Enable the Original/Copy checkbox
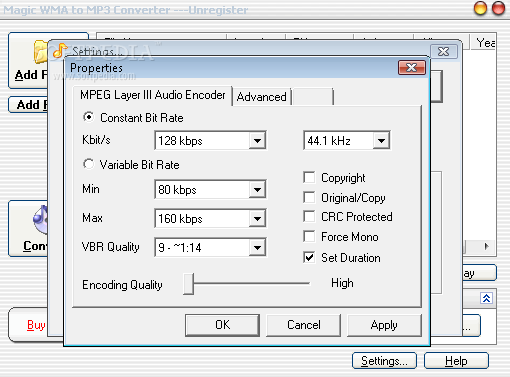Viewport: 510px width, 377px height. pyautogui.click(x=309, y=198)
